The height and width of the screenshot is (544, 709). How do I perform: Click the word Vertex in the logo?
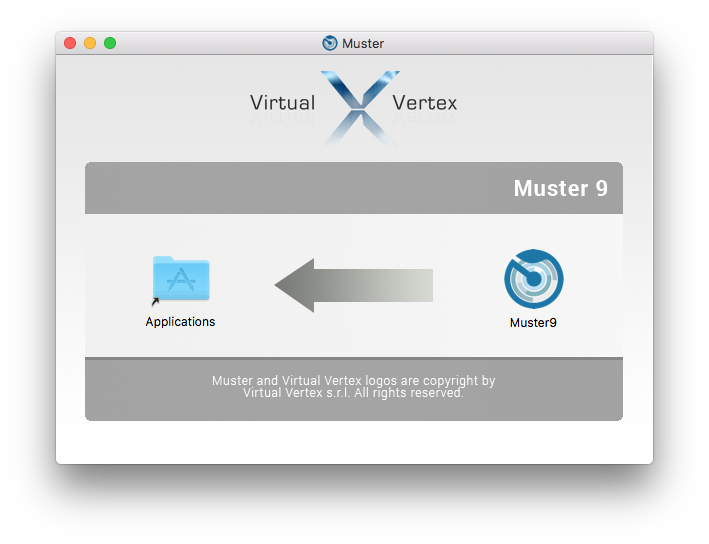tap(425, 102)
